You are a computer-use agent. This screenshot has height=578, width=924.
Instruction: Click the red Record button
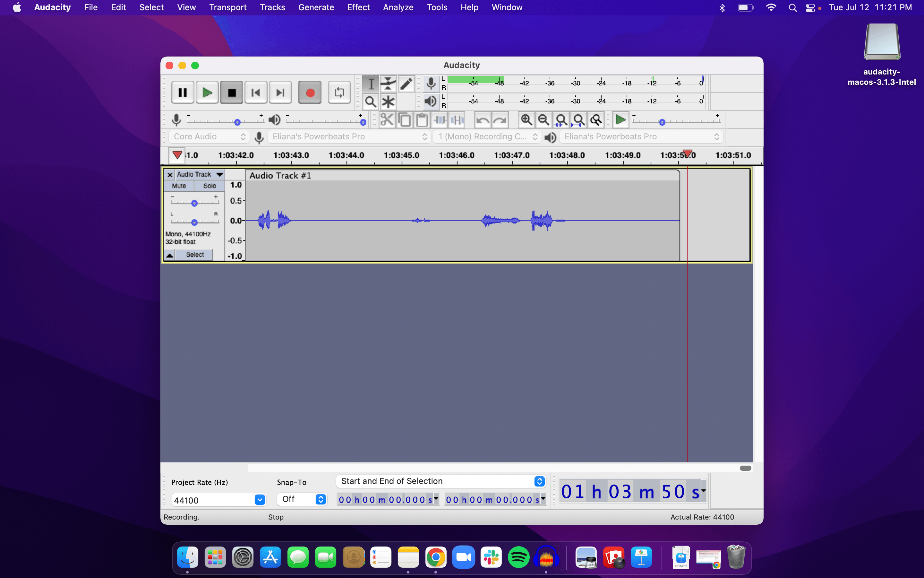click(x=310, y=92)
